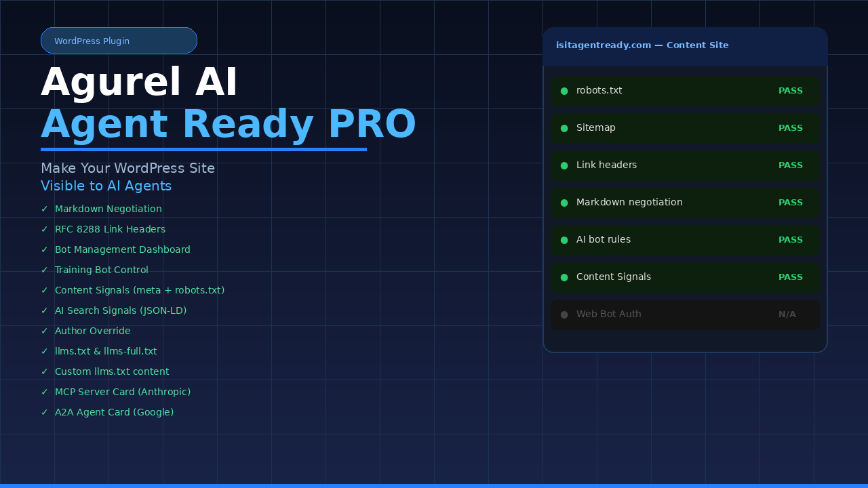Click the AI Search Signals (JSON-LD) text
Image resolution: width=868 pixels, height=488 pixels.
pos(121,310)
